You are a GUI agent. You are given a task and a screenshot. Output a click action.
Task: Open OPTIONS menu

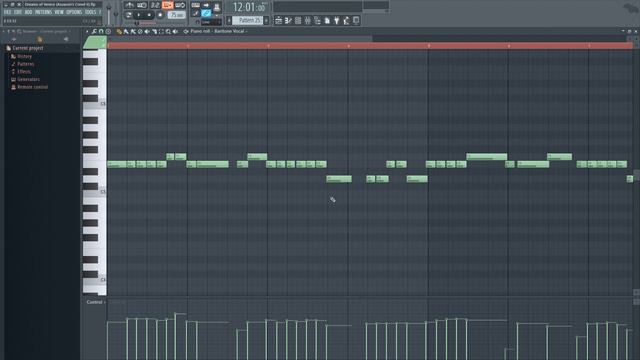pyautogui.click(x=74, y=12)
